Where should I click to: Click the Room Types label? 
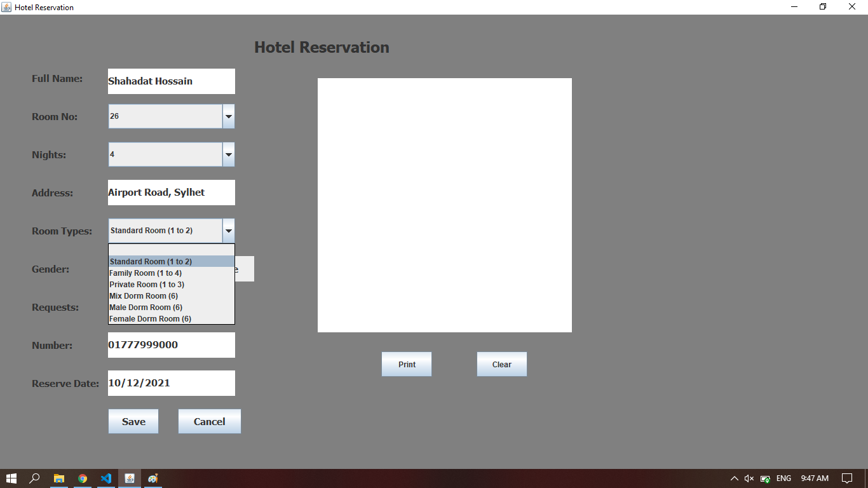(x=62, y=231)
